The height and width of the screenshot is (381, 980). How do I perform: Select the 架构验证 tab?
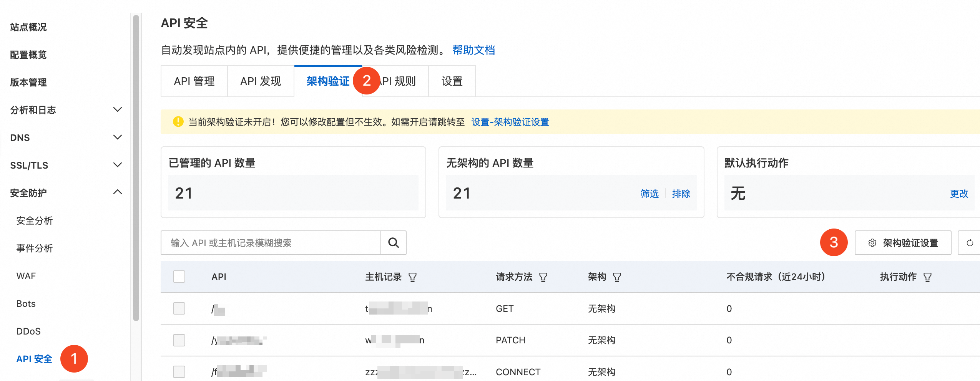pos(328,81)
